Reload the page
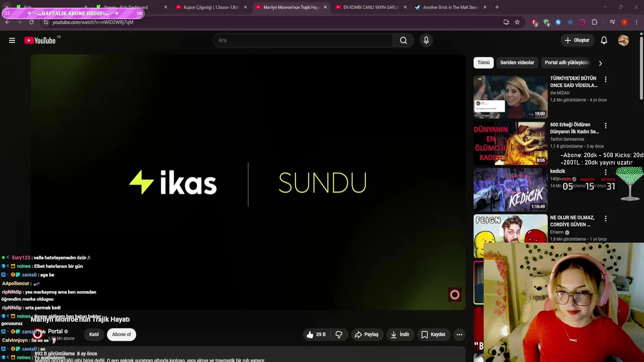 pyautogui.click(x=31, y=22)
